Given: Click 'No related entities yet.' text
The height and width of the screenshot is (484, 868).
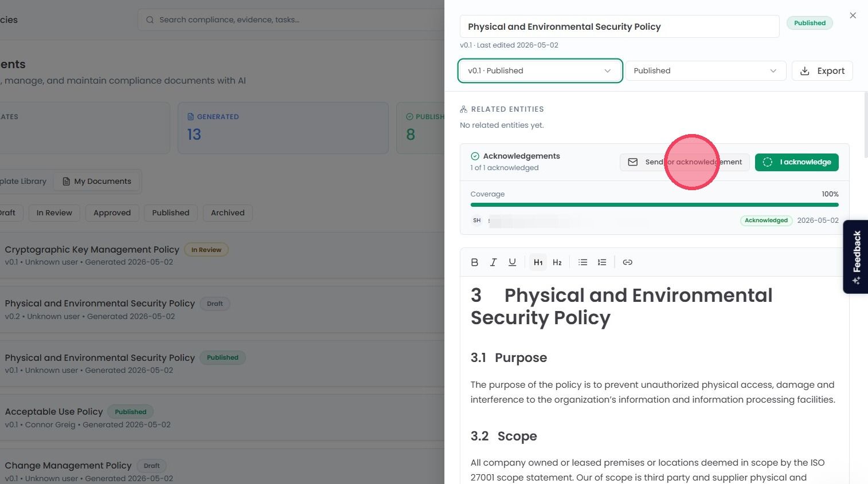Looking at the screenshot, I should coord(502,125).
